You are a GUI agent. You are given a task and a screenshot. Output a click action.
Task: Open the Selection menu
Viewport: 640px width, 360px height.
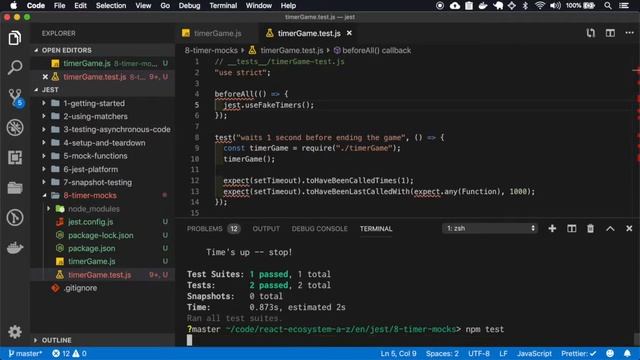[x=111, y=6]
